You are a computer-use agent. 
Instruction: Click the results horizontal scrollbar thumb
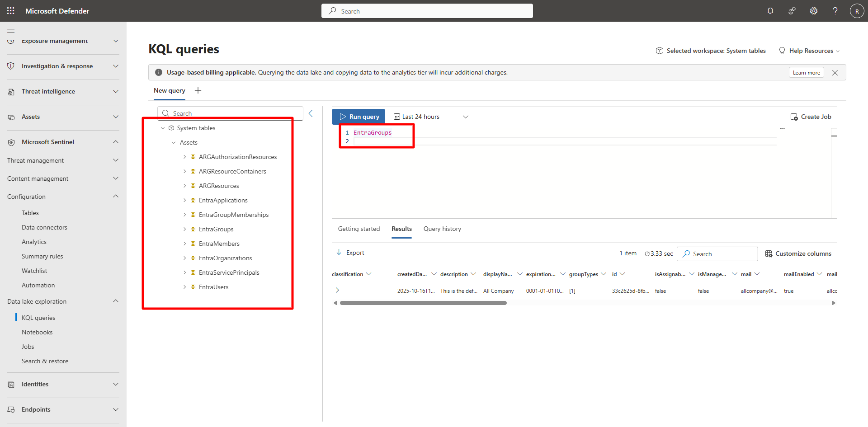tap(423, 303)
